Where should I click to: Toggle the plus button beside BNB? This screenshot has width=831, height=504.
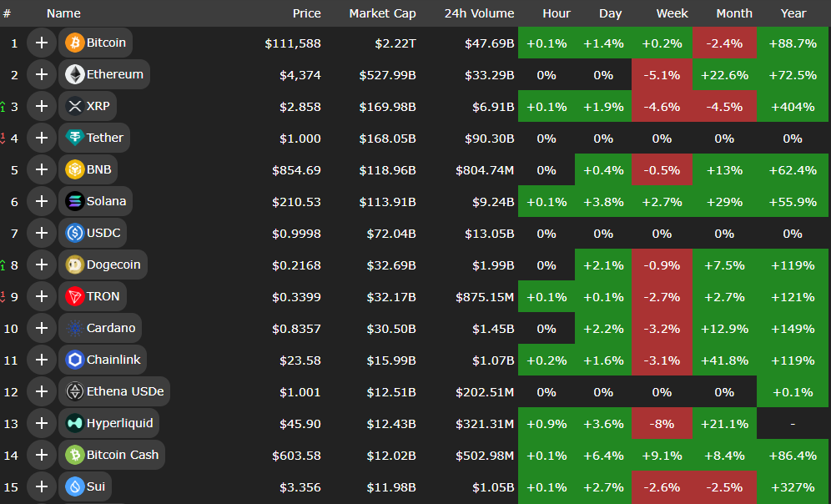tap(41, 169)
